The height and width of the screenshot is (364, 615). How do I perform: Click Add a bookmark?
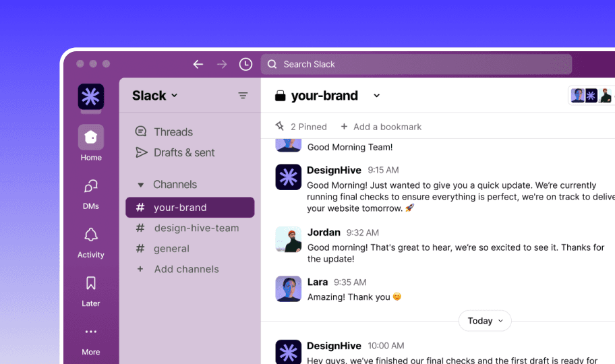(381, 127)
